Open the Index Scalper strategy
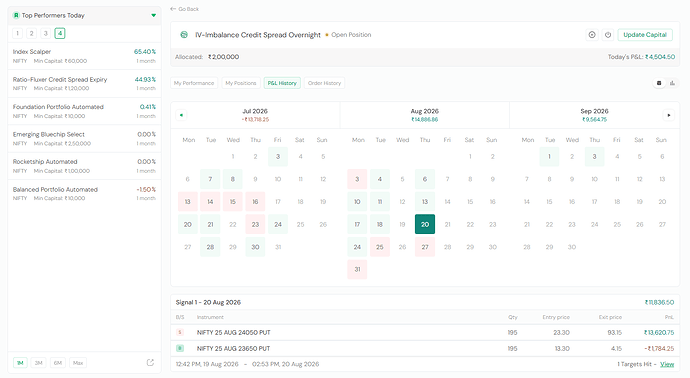Viewport: 690px width, 378px height. coord(84,56)
